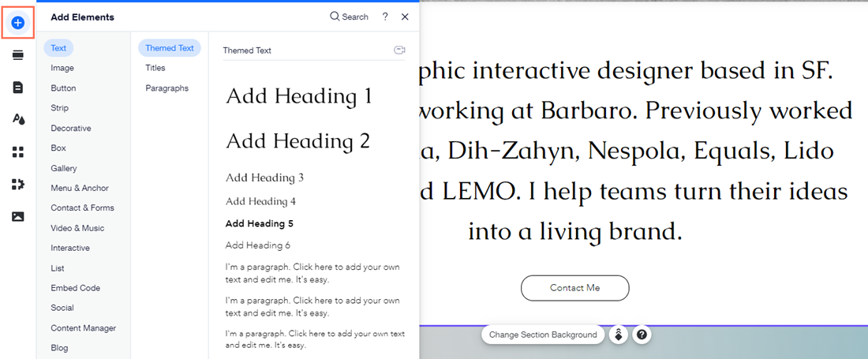The image size is (868, 359).
Task: Add Heading 5 bold text element
Action: (x=260, y=224)
